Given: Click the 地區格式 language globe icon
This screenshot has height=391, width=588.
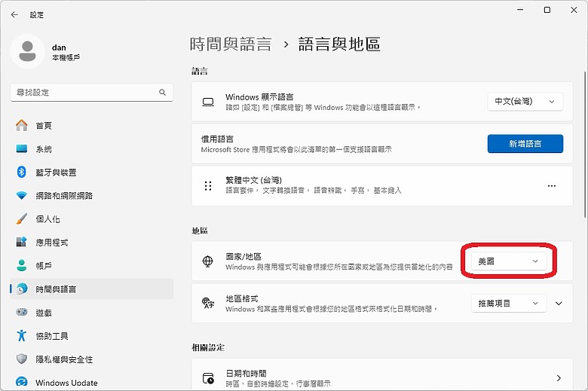Looking at the screenshot, I should (208, 303).
